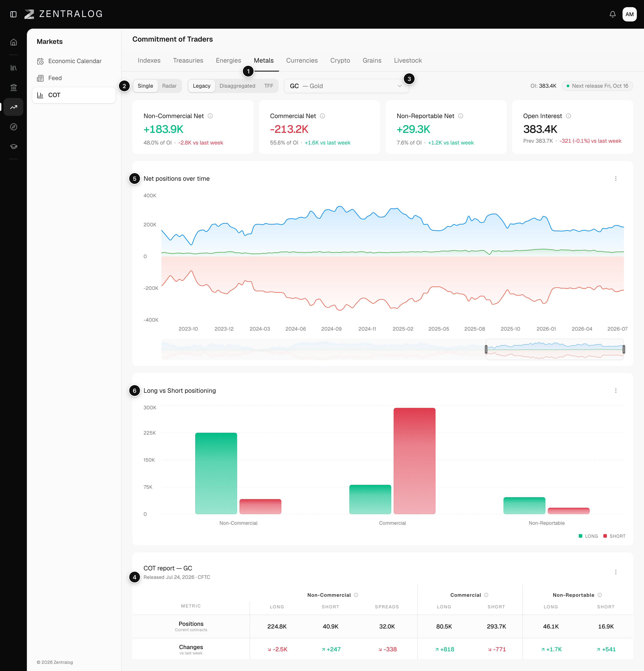Grab the left handle of chart range slider
The height and width of the screenshot is (671, 644).
point(486,349)
